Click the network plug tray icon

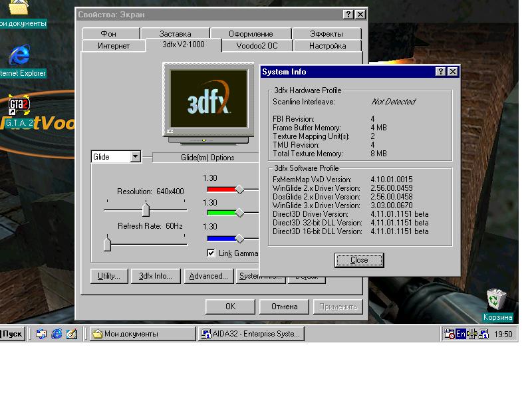coord(471,334)
